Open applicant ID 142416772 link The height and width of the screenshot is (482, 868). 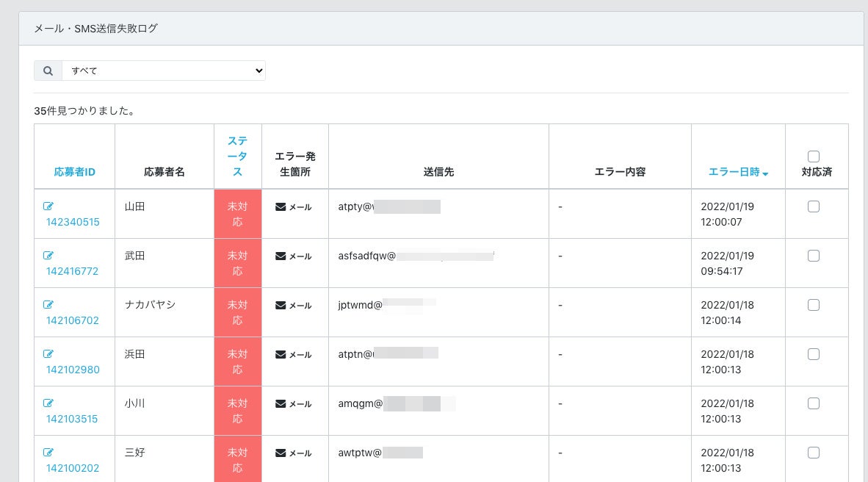[x=72, y=271]
